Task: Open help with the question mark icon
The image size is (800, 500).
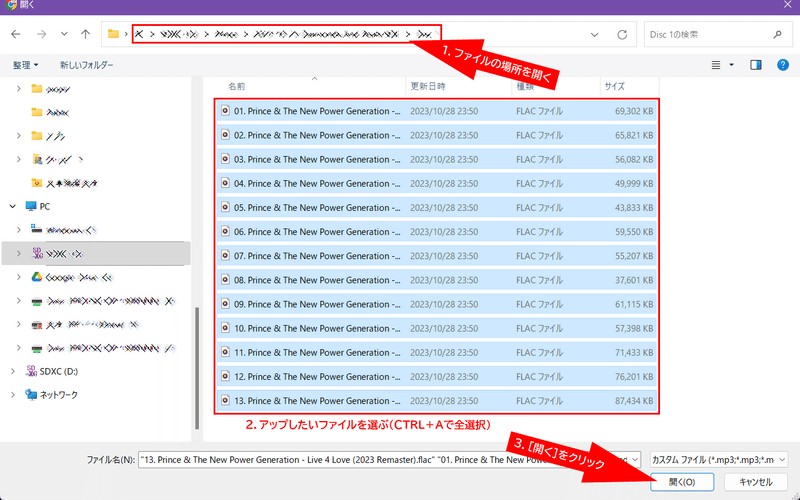Action: 783,65
